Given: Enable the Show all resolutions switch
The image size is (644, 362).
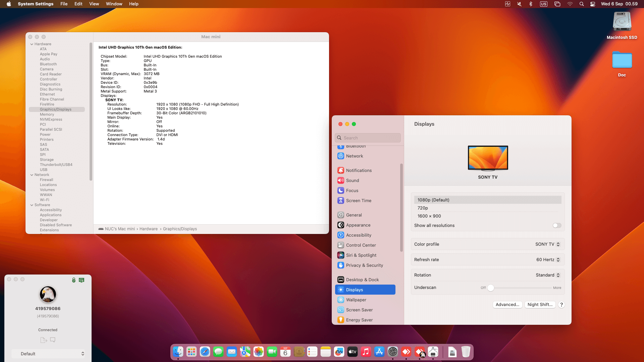Looking at the screenshot, I should pos(557,225).
